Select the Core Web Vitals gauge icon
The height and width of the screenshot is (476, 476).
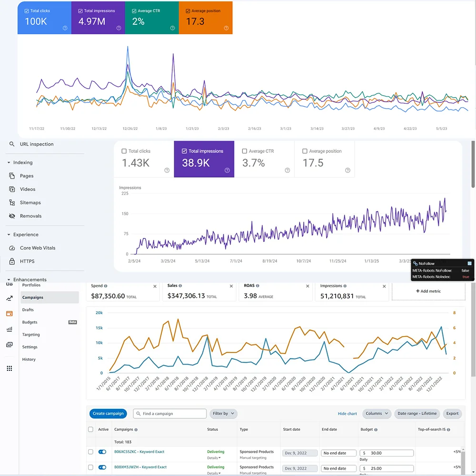tap(12, 248)
